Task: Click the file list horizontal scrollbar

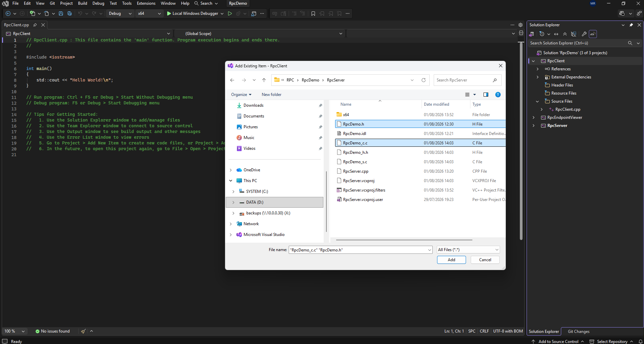Action: click(404, 240)
